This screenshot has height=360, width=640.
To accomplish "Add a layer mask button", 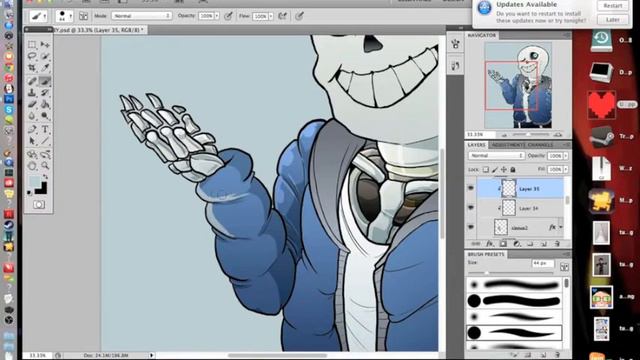I will point(503,244).
